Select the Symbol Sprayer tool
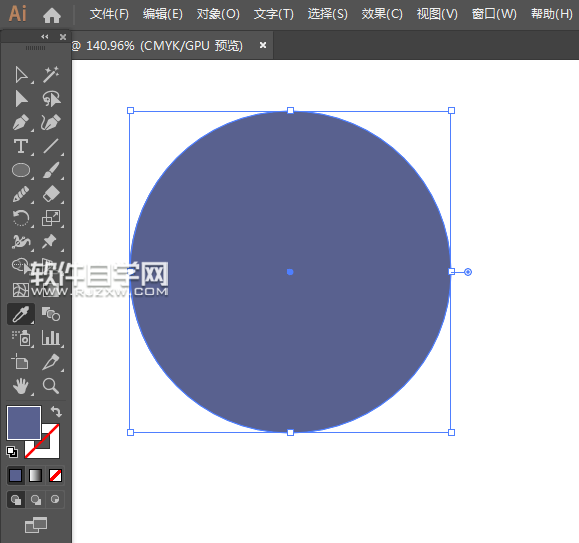This screenshot has width=579, height=543. [21, 338]
